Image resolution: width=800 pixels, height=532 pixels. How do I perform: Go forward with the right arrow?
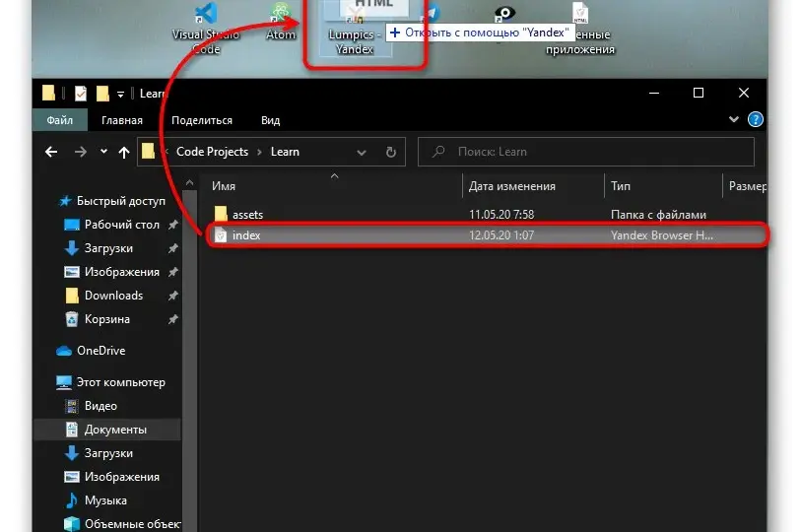click(81, 152)
